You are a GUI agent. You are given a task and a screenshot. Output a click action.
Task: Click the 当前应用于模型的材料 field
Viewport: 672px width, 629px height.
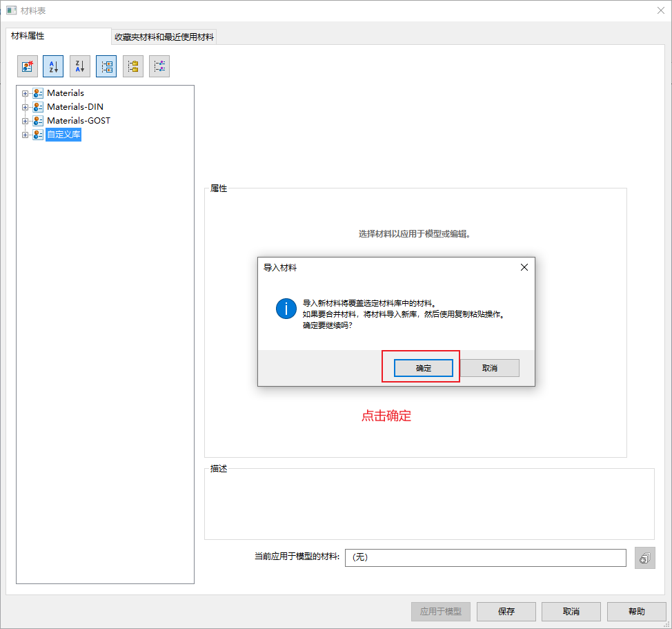click(486, 557)
